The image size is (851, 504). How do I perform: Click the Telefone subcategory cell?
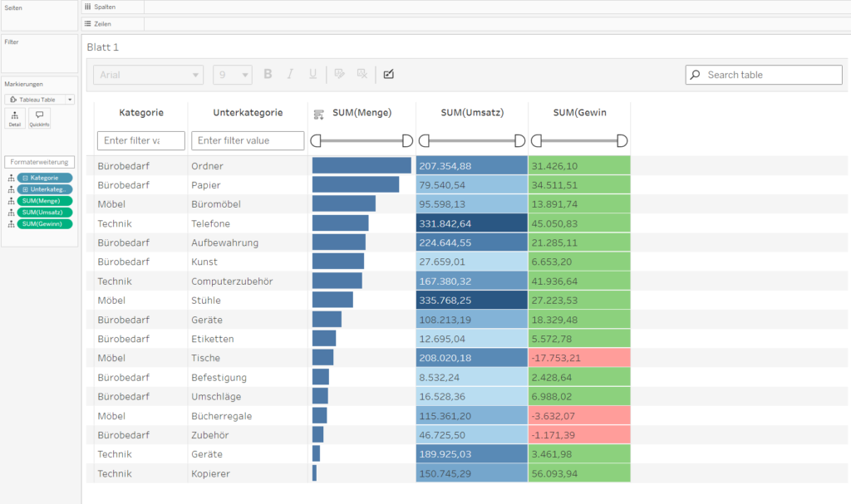click(x=248, y=223)
